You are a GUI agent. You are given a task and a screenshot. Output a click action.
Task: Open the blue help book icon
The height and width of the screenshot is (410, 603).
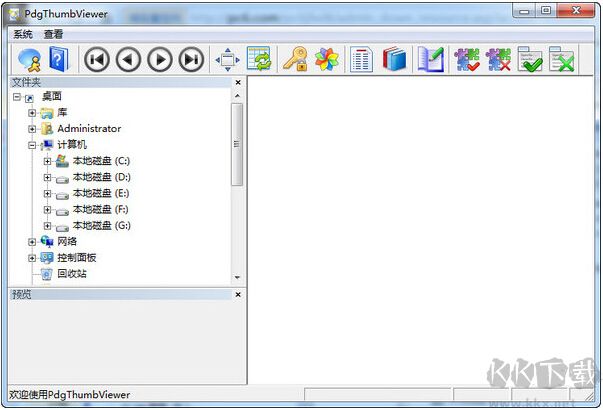59,59
